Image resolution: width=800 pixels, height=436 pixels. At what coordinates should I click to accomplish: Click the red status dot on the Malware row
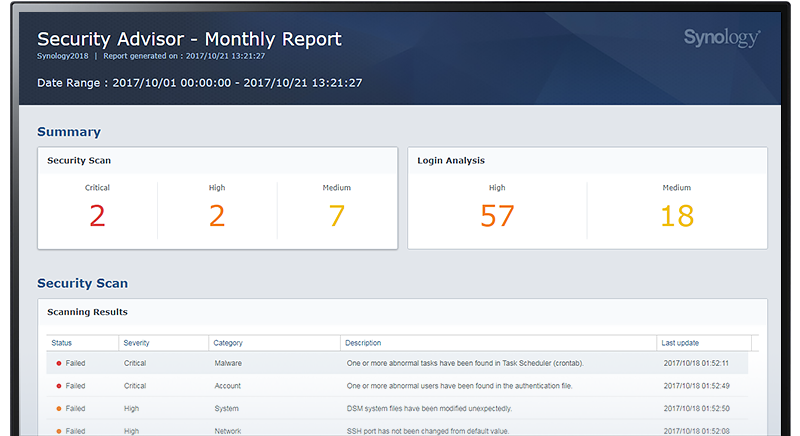coord(59,364)
